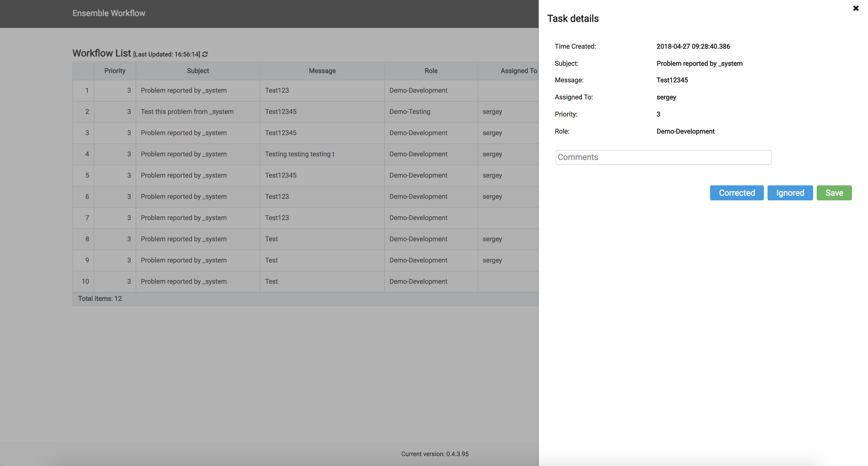Select row number 10 in workflow list
Image resolution: width=868 pixels, height=466 pixels.
(x=85, y=281)
